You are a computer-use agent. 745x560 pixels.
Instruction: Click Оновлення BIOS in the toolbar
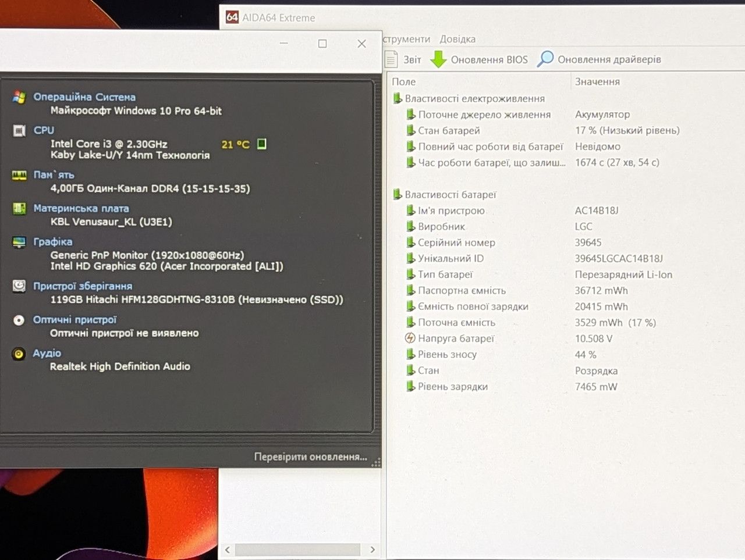click(489, 59)
